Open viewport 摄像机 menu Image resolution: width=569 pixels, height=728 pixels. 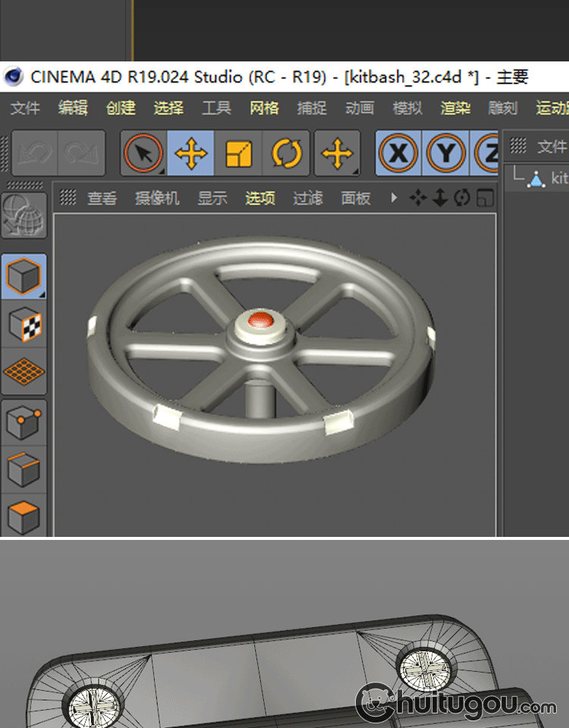point(157,198)
